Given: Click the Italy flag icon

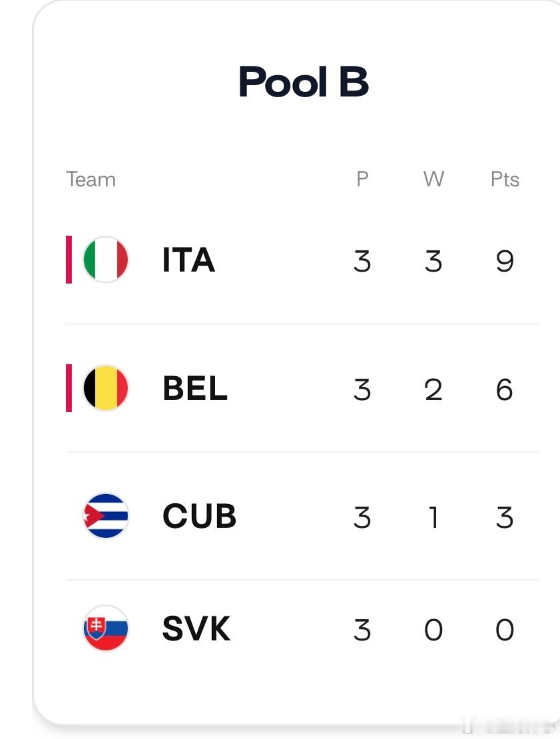Looking at the screenshot, I should coord(106,260).
